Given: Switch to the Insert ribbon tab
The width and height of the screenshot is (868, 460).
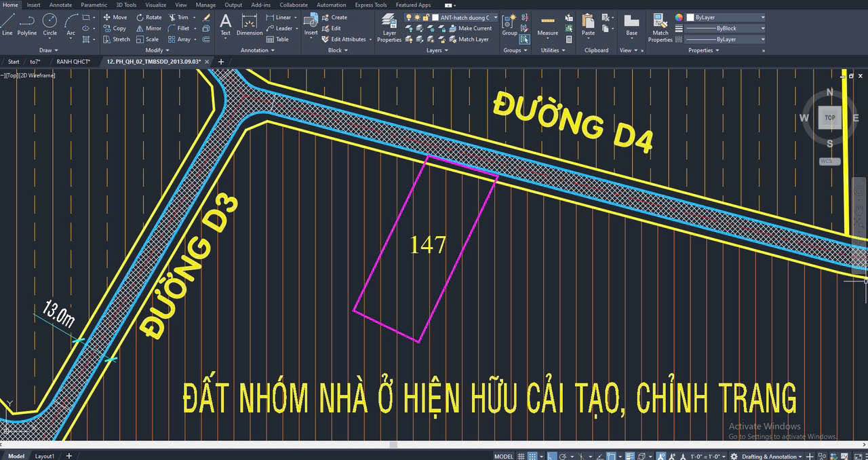Looking at the screenshot, I should 33,5.
